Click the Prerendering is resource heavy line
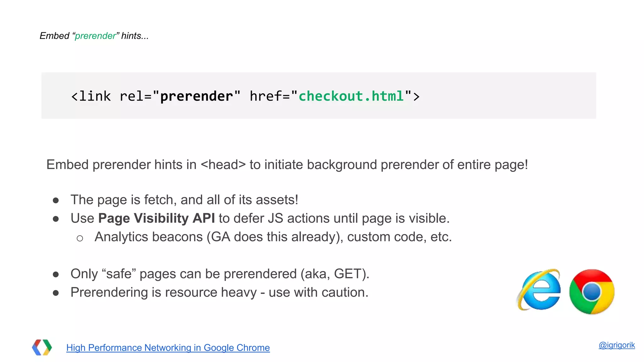 tap(219, 292)
